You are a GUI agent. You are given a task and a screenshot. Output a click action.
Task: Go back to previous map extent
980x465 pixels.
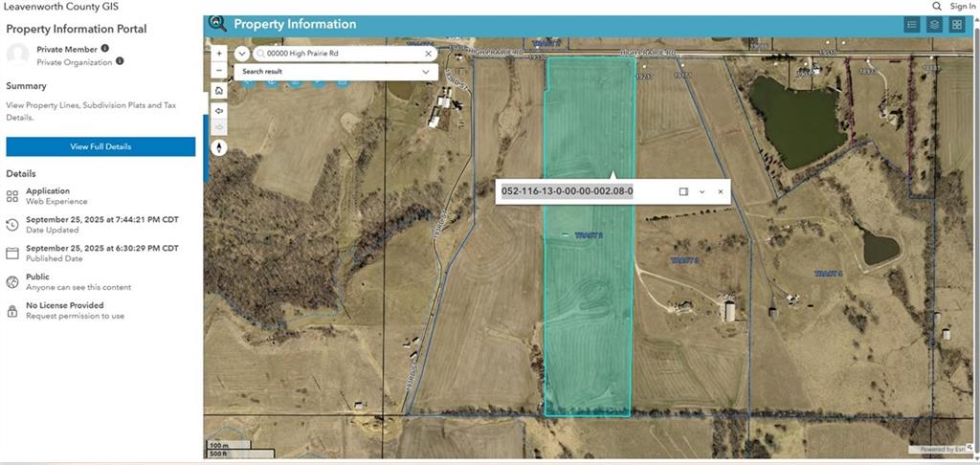[219, 109]
